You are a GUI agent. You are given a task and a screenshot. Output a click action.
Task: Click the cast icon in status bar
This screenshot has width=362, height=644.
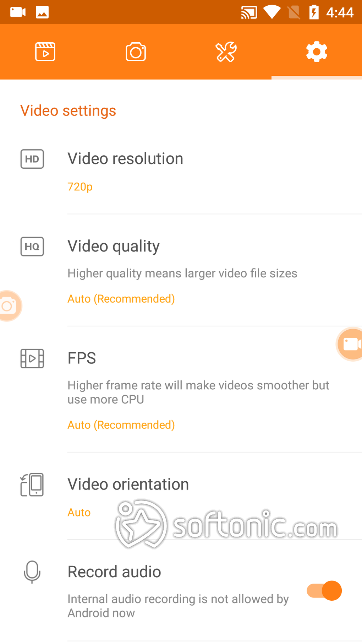coord(249,12)
